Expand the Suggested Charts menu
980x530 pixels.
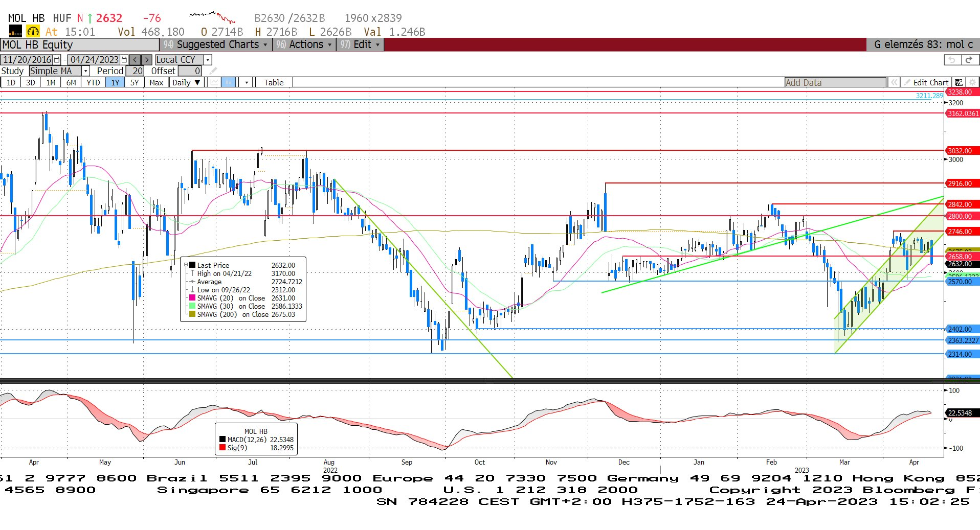(216, 44)
